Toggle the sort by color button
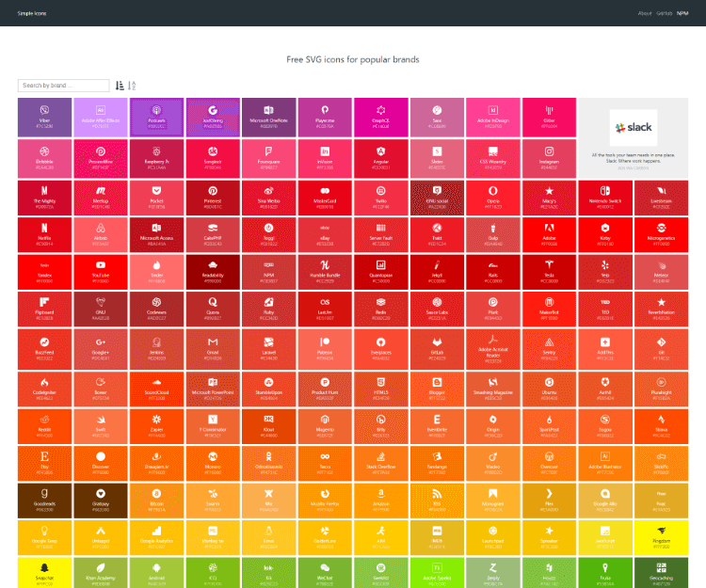Screen dimensions: 706x588 tap(120, 86)
